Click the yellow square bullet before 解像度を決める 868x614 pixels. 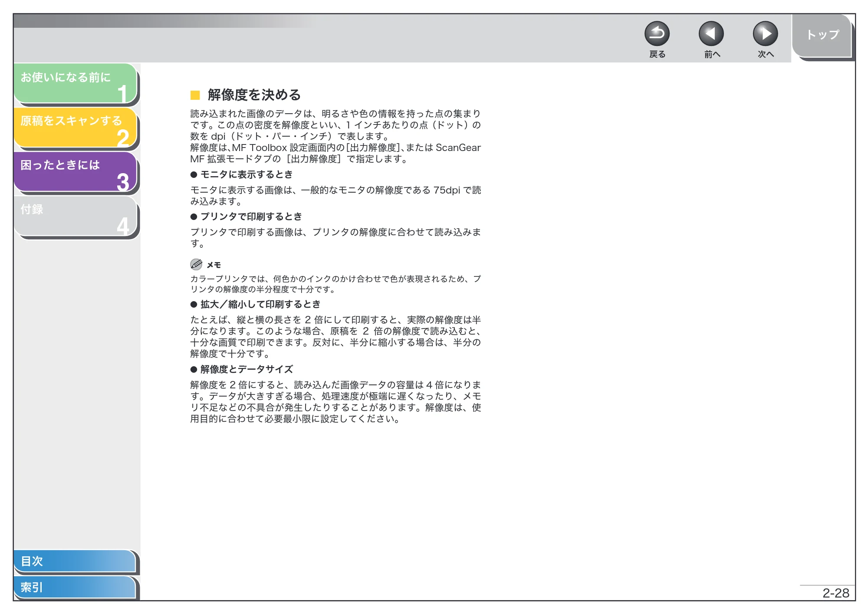[195, 95]
